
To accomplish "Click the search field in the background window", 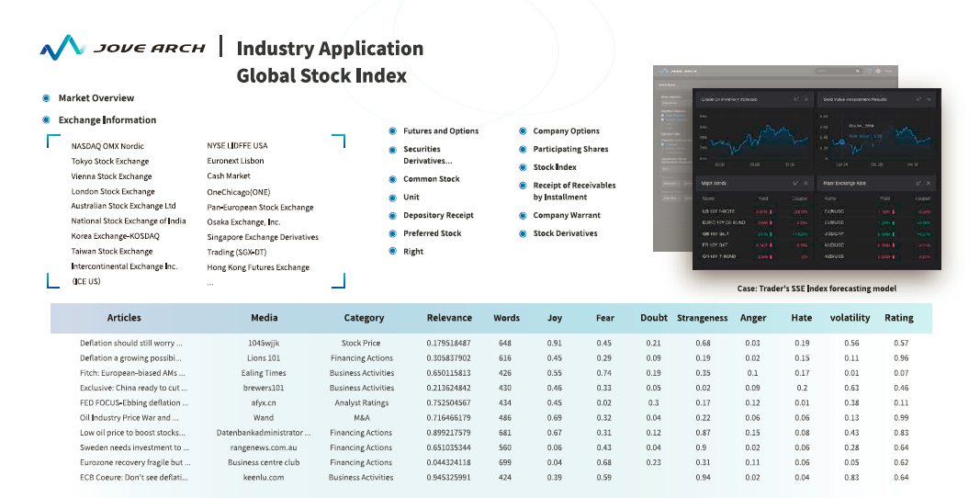I will pos(838,72).
